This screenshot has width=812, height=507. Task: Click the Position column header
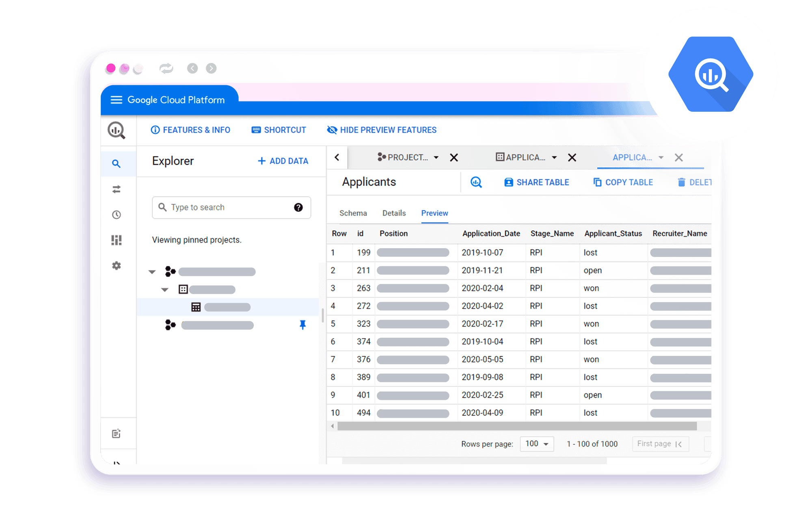pyautogui.click(x=393, y=234)
